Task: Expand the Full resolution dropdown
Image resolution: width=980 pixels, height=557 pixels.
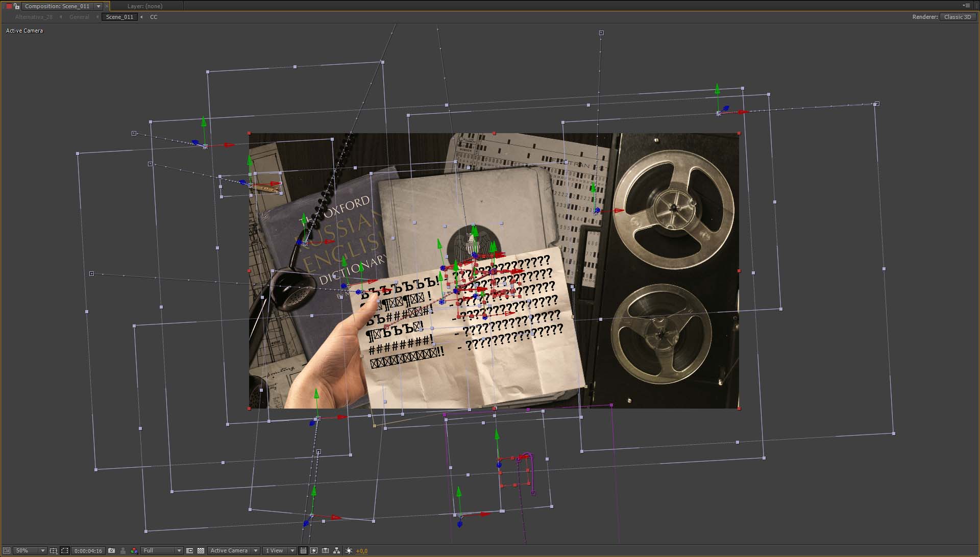Action: pos(162,550)
